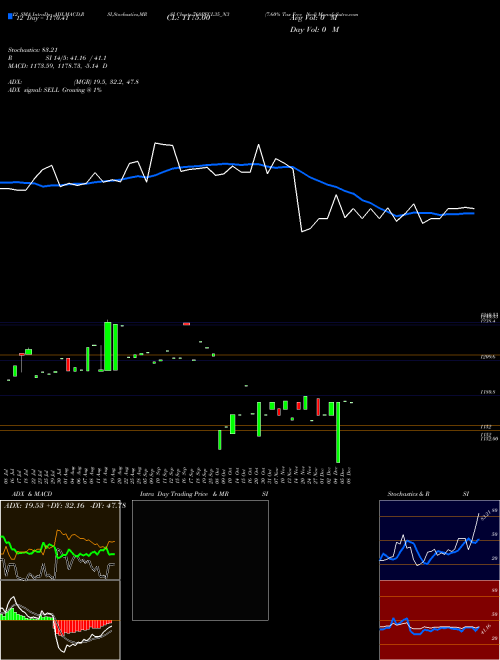Click the "CL: 1175.00" closing price label
Image resolution: width=500 pixels, height=660 pixels.
tap(188, 19)
